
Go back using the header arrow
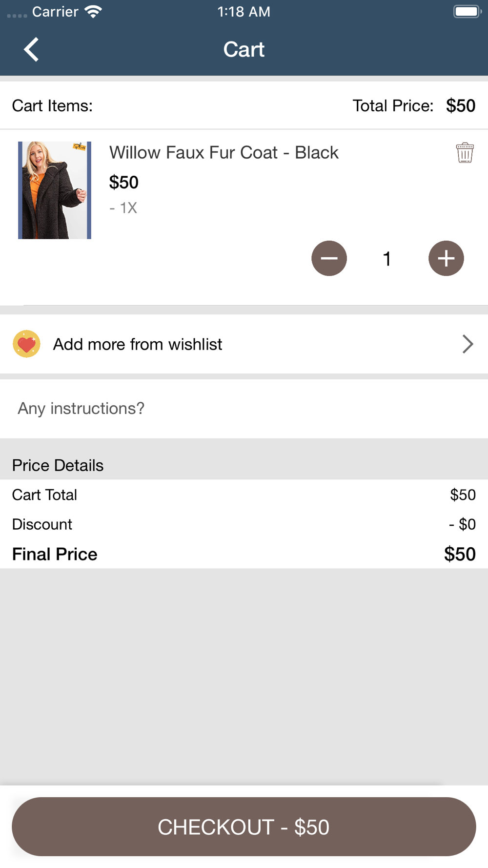31,49
